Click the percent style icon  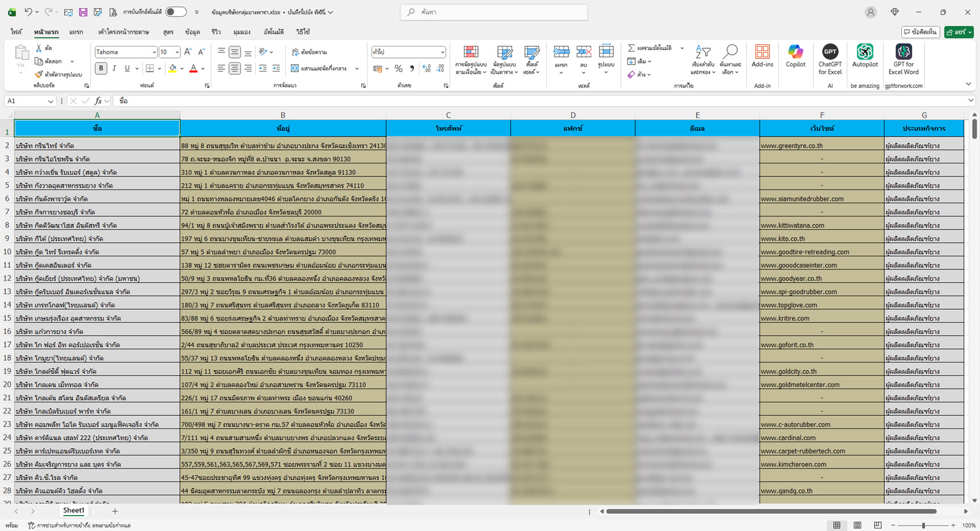[399, 69]
